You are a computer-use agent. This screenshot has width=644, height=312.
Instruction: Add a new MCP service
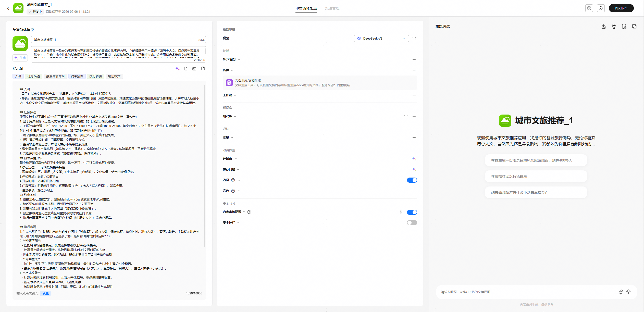click(x=414, y=59)
